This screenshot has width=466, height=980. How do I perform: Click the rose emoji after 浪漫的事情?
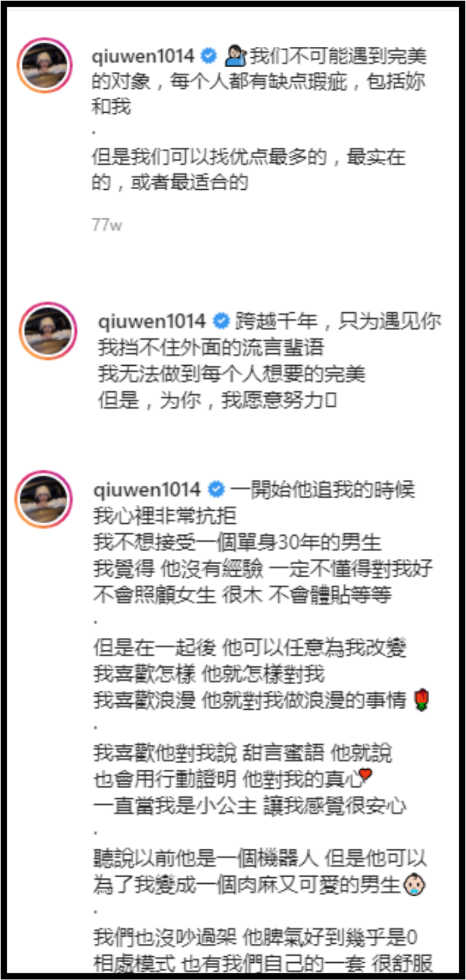pyautogui.click(x=421, y=701)
